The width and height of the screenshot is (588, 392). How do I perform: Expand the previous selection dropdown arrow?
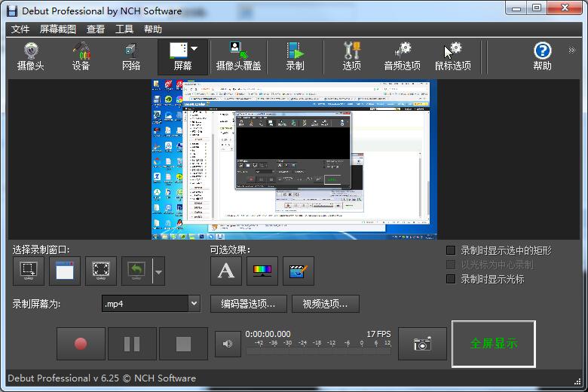158,271
